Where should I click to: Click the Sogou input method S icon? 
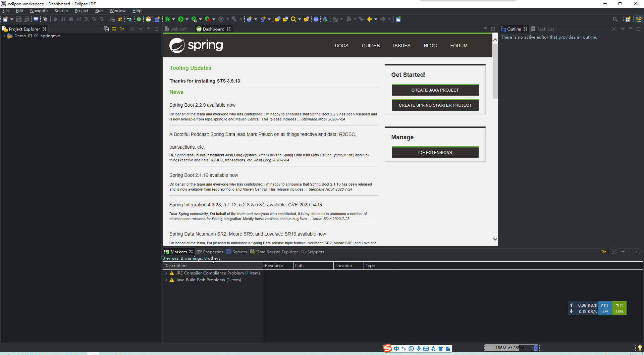click(387, 348)
